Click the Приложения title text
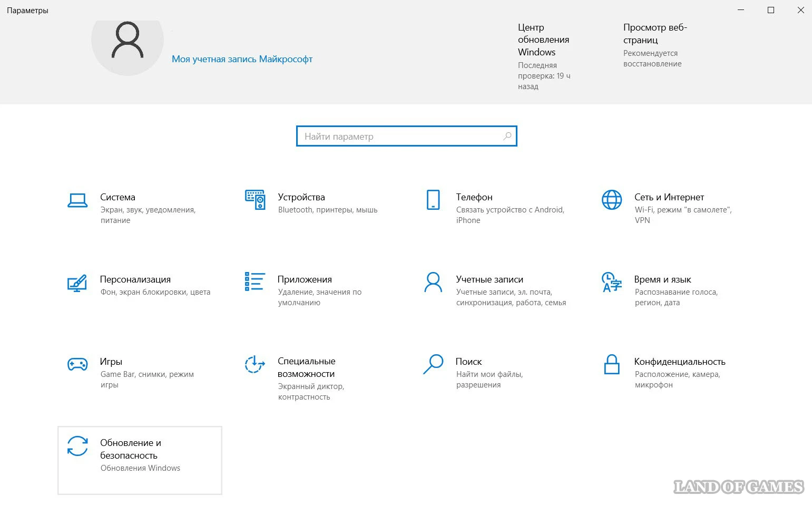Image resolution: width=812 pixels, height=505 pixels. click(x=305, y=279)
